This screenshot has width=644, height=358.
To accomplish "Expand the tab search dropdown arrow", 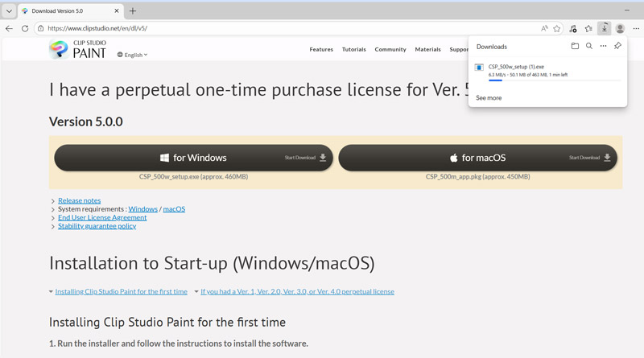I will (x=9, y=11).
